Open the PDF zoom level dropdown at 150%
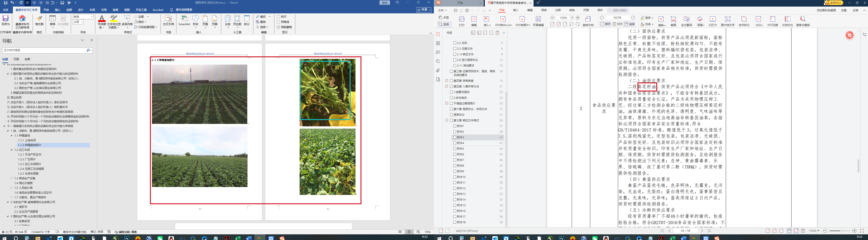The image size is (868, 240). (572, 18)
